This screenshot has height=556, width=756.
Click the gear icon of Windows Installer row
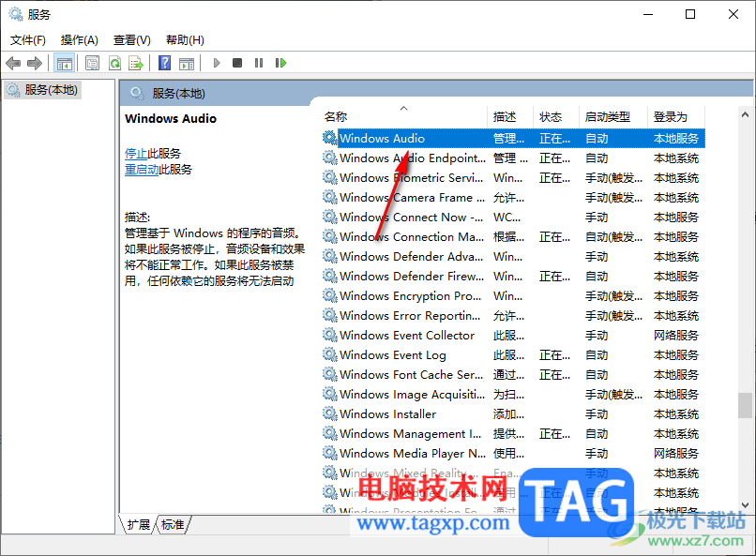coord(330,413)
